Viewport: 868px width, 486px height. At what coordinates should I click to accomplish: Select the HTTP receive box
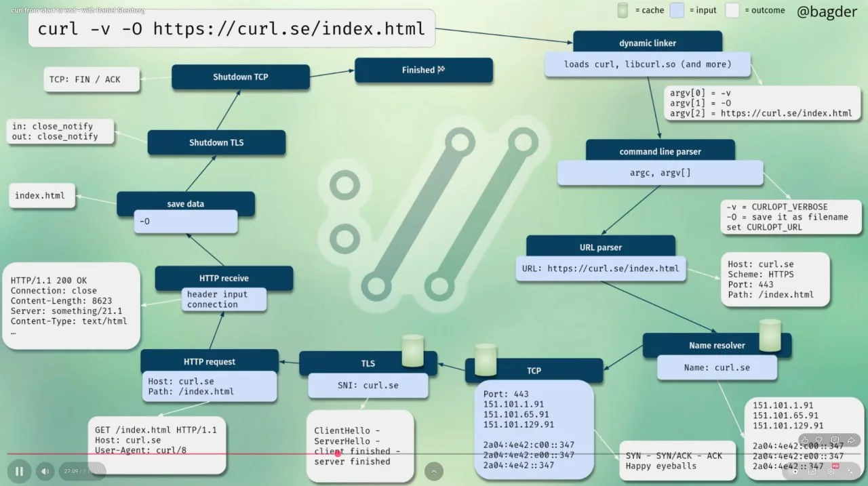click(x=224, y=278)
